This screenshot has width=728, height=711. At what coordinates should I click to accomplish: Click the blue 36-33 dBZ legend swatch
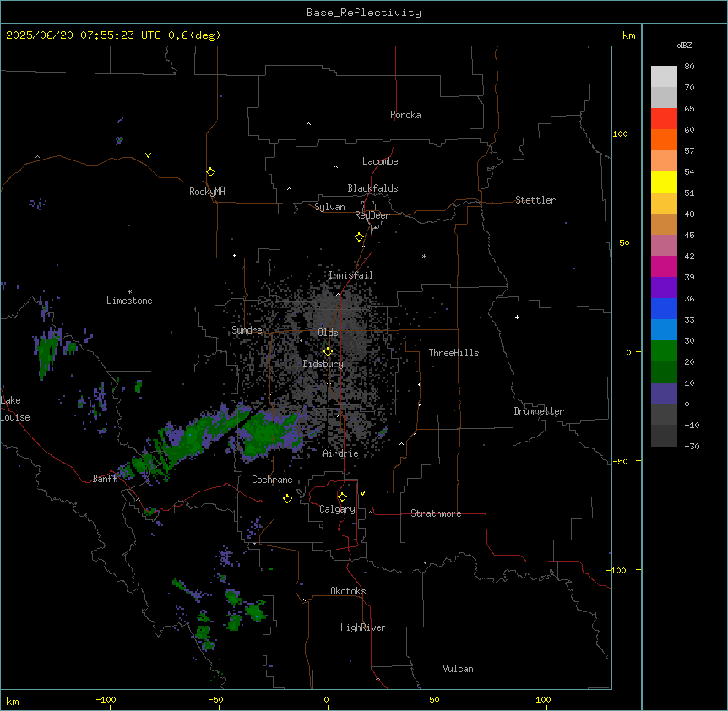tap(664, 308)
